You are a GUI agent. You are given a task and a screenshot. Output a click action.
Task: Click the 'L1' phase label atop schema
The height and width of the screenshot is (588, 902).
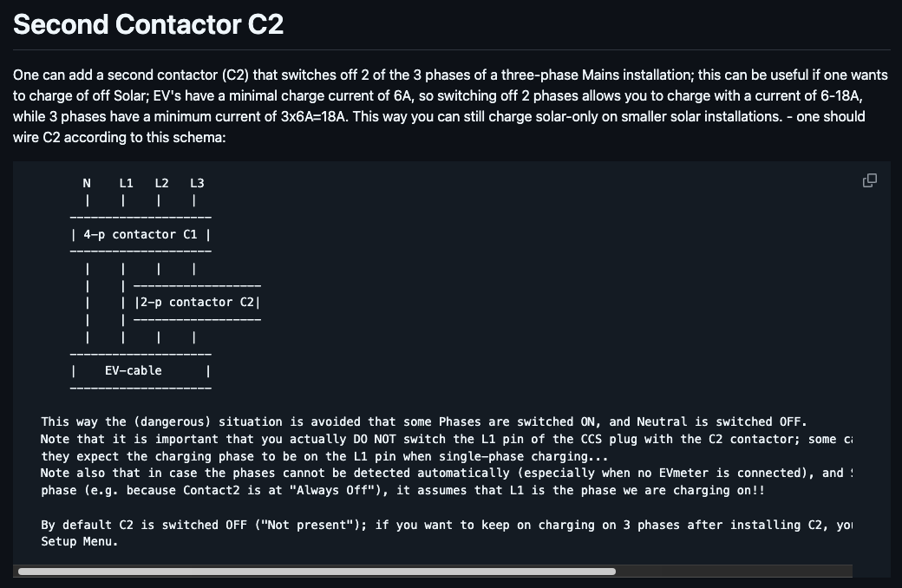tap(126, 184)
